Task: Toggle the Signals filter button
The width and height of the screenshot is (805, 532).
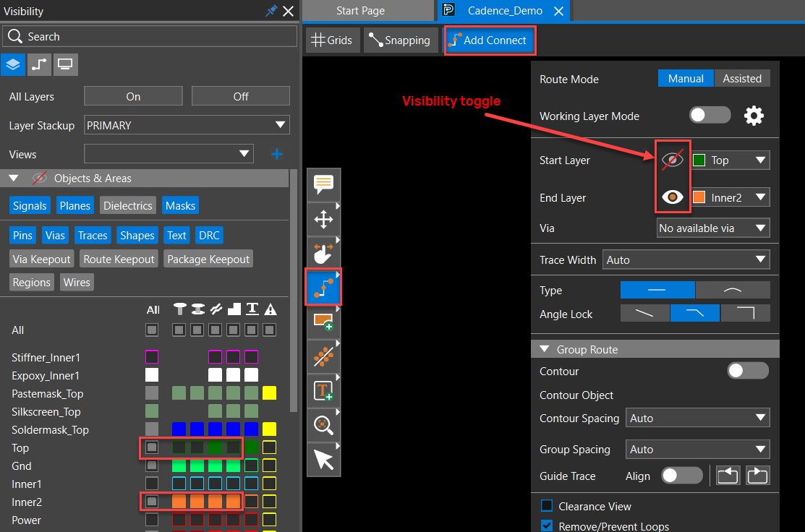Action: tap(30, 206)
